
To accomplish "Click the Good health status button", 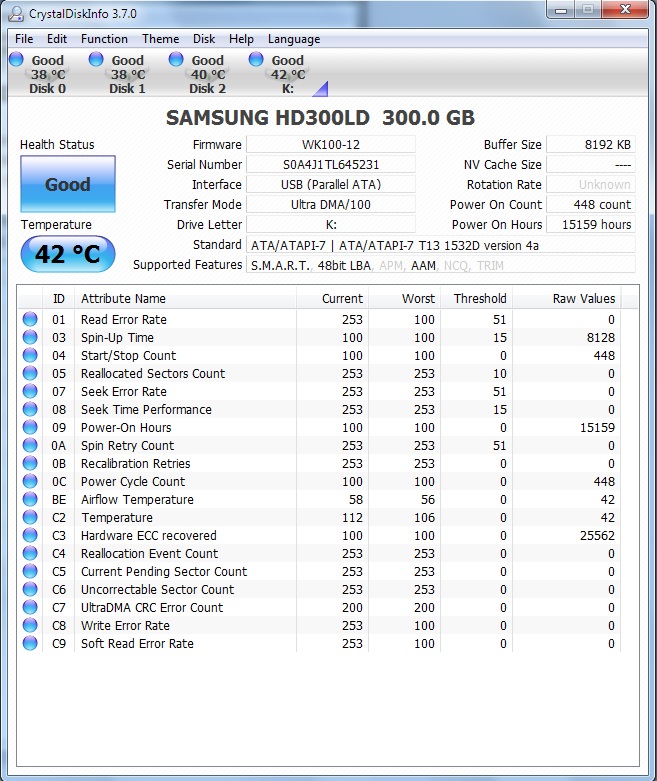I will point(68,184).
